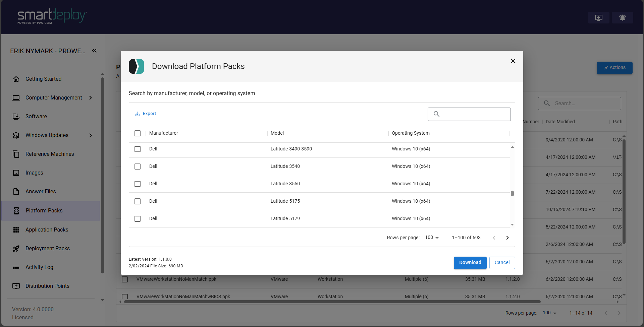This screenshot has width=644, height=327.
Task: Click the Distribution Points icon
Action: pos(16,286)
